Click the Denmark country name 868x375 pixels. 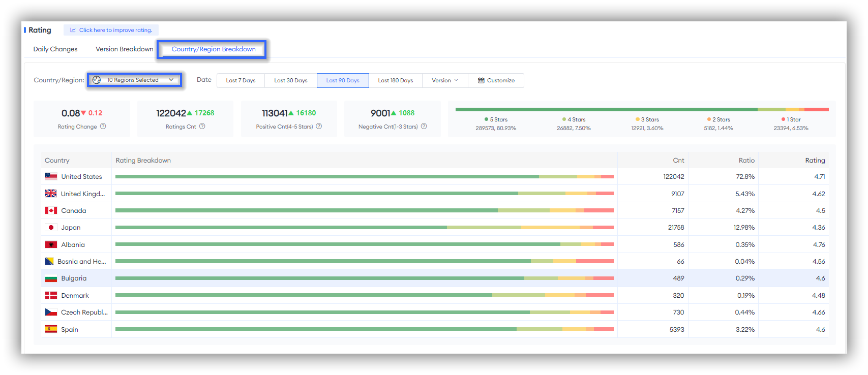pos(75,295)
